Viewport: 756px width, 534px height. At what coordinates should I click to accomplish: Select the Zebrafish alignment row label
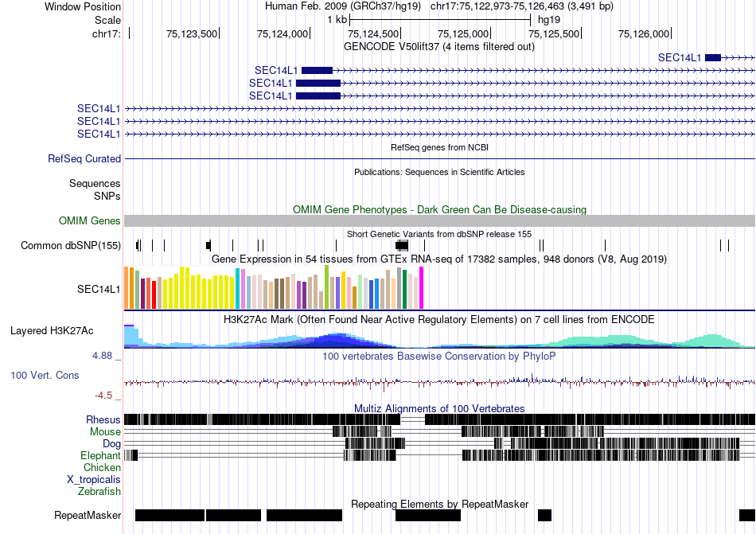click(x=99, y=492)
